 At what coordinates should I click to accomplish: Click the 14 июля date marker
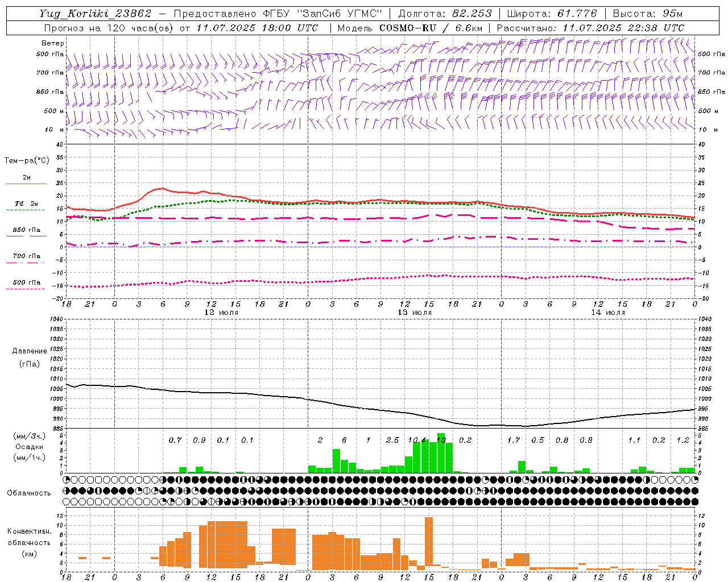(x=608, y=313)
